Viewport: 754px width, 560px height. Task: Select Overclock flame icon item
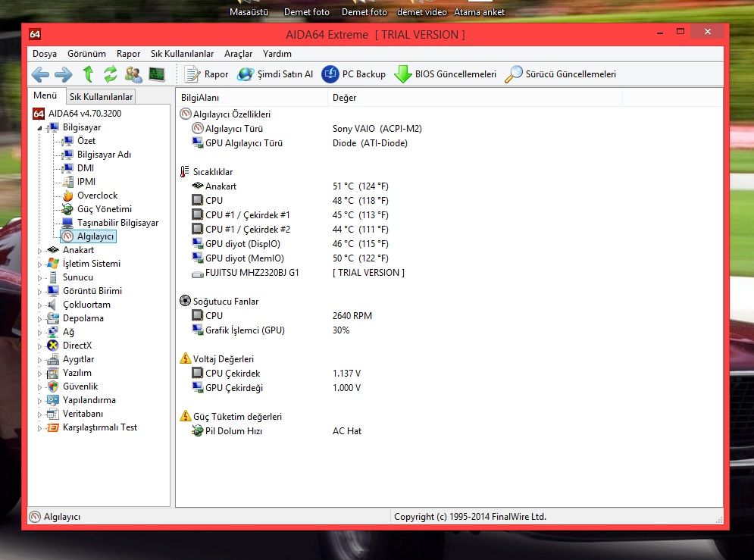pyautogui.click(x=67, y=196)
